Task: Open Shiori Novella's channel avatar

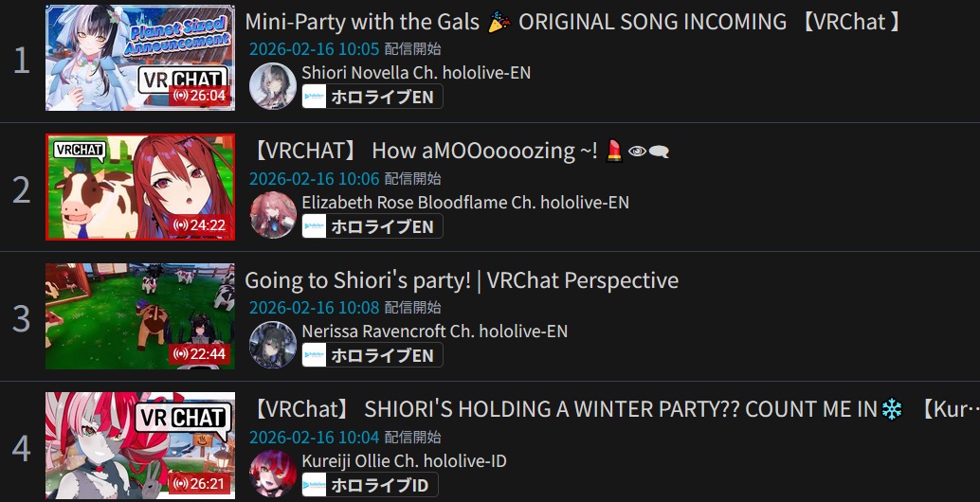Action: pyautogui.click(x=273, y=86)
